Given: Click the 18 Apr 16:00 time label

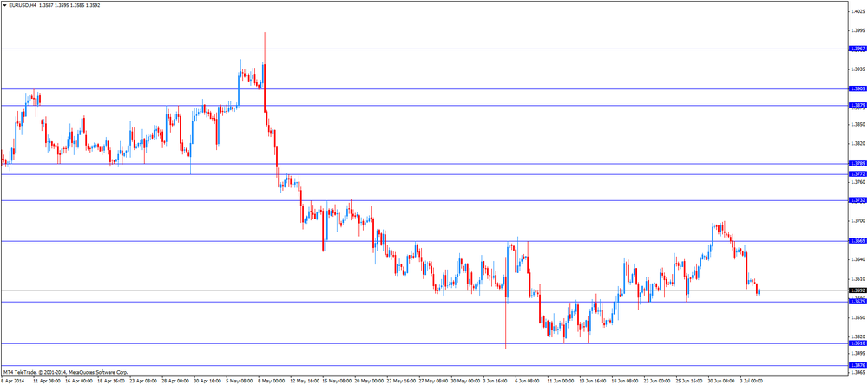Looking at the screenshot, I should 111,382.
